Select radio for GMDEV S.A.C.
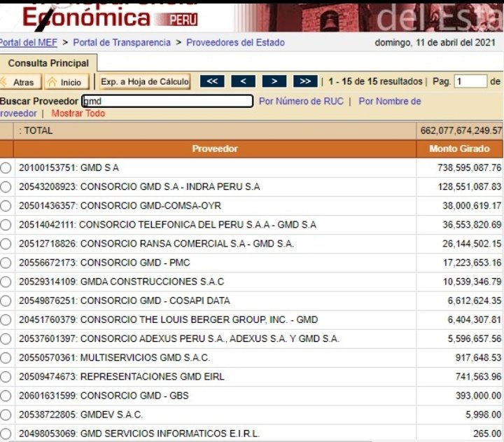Screen dimensions: 504x442 click(6, 415)
